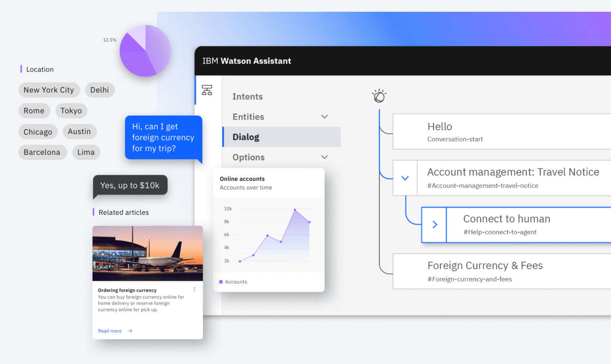Click the Online accounts chart heading
611x364 pixels.
pos(242,179)
